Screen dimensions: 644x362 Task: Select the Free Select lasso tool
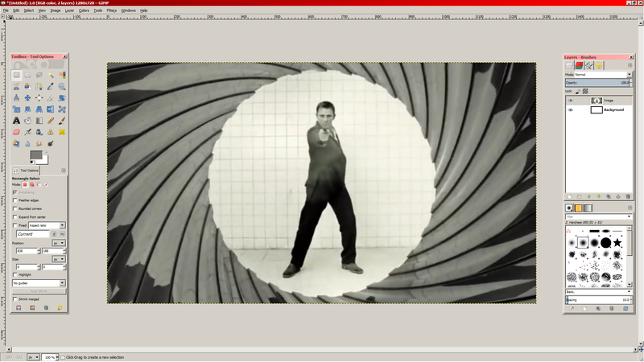pos(39,75)
